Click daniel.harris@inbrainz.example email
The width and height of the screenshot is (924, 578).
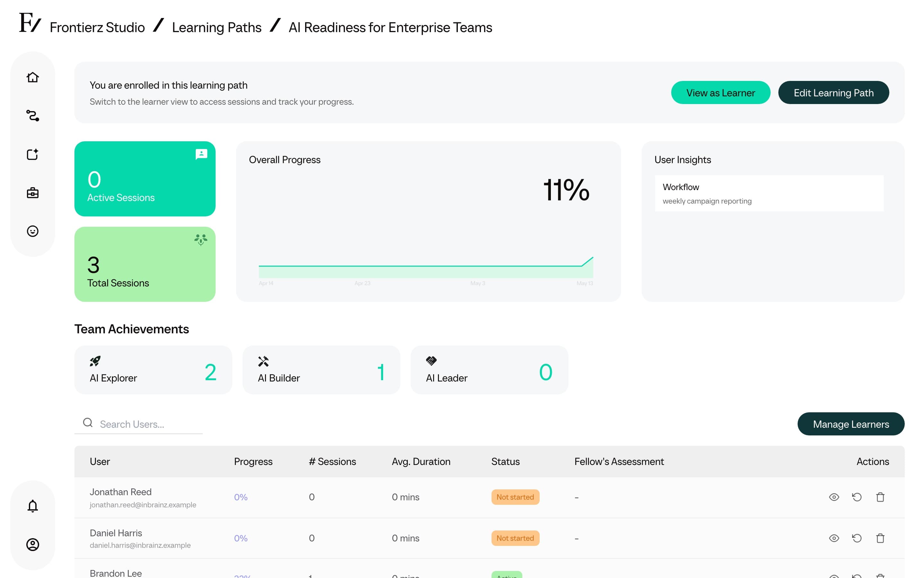click(x=140, y=545)
